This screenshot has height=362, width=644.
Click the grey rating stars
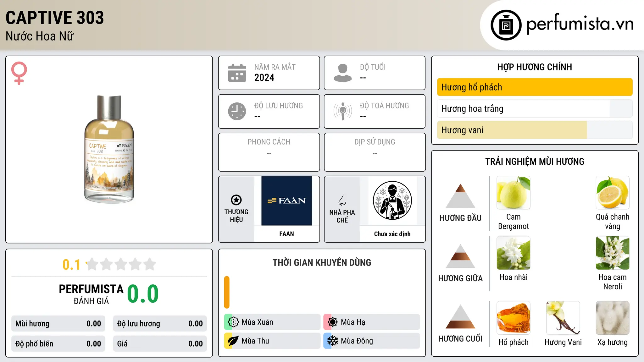[x=121, y=264]
